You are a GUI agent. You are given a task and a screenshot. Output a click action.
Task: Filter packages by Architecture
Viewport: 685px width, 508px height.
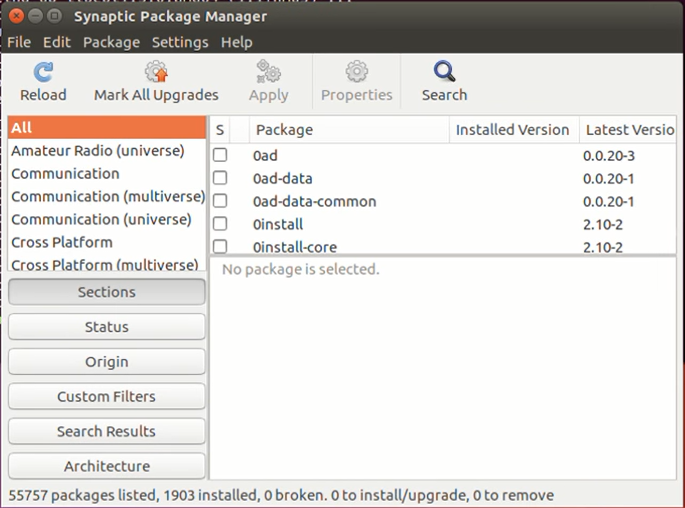click(107, 466)
